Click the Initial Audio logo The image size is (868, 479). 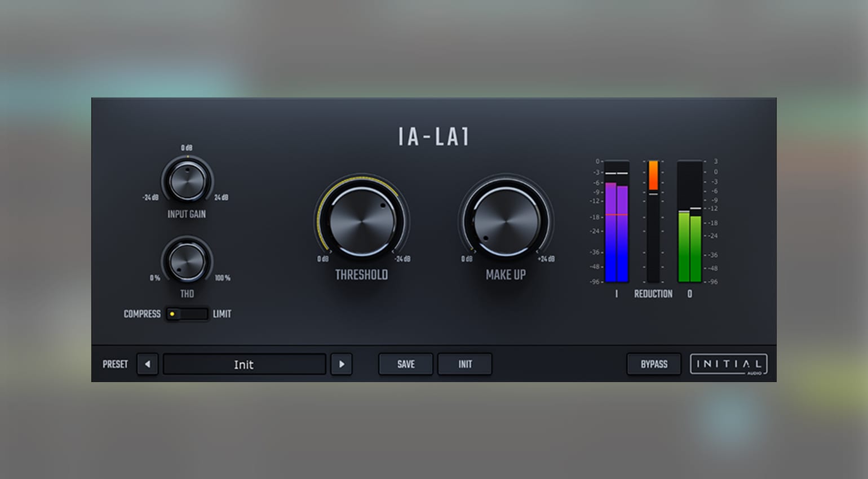pyautogui.click(x=729, y=364)
